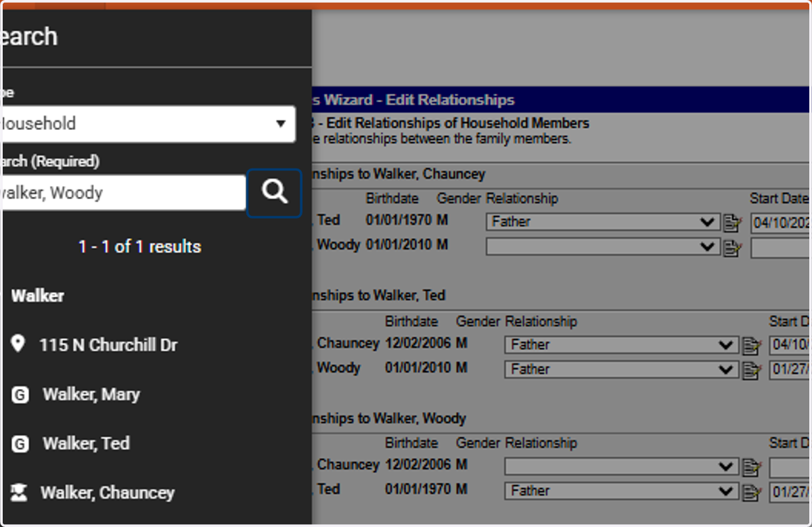Open Chauncey's empty relationship dropdown under Walker, Woody

622,467
